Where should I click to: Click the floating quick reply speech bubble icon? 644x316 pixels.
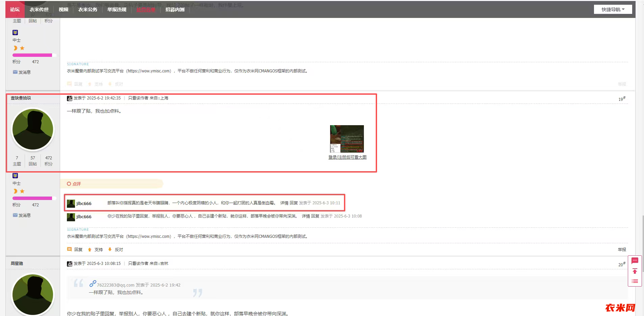(635, 261)
